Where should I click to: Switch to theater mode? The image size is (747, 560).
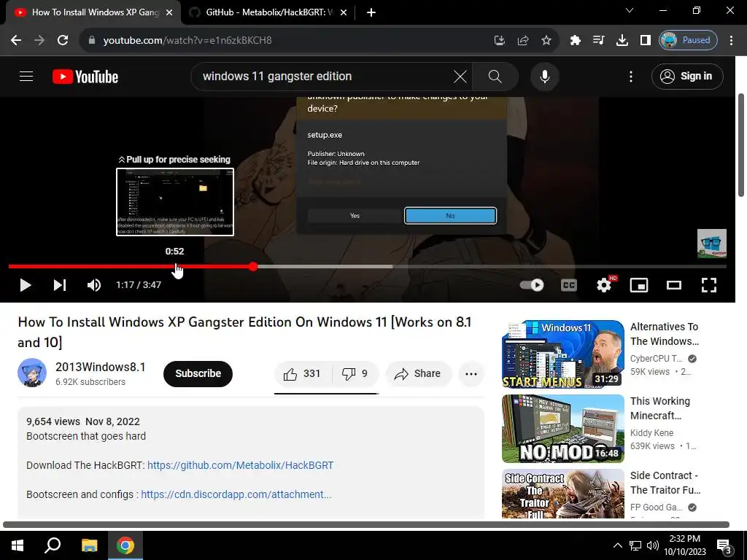(x=673, y=285)
